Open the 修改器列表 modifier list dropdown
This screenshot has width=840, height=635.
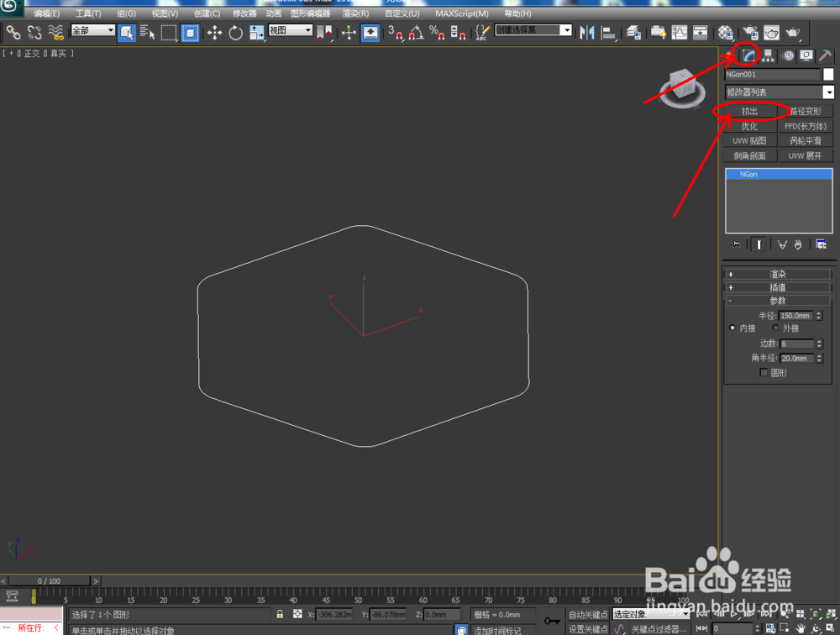pyautogui.click(x=780, y=92)
